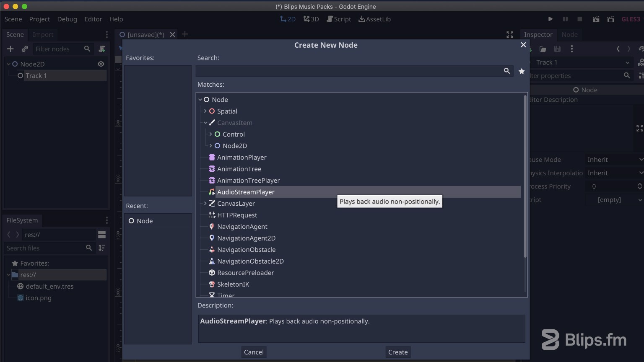Image resolution: width=644 pixels, height=362 pixels.
Task: Toggle the favorite star next to the search box
Action: (x=522, y=71)
